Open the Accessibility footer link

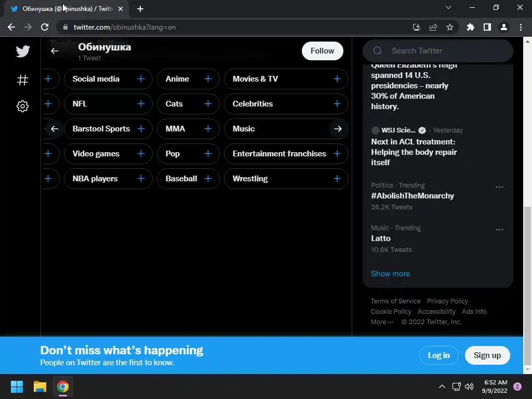coord(436,312)
